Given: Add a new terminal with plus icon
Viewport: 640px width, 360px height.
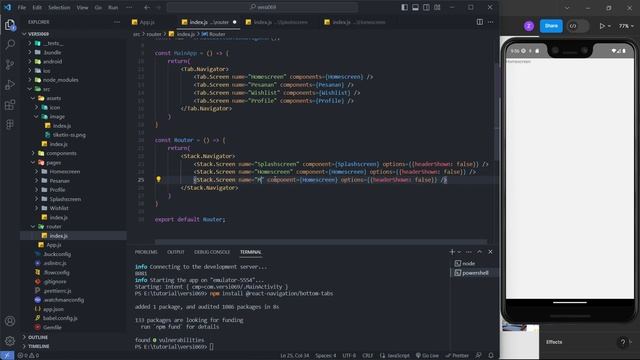Looking at the screenshot, I should [452, 252].
